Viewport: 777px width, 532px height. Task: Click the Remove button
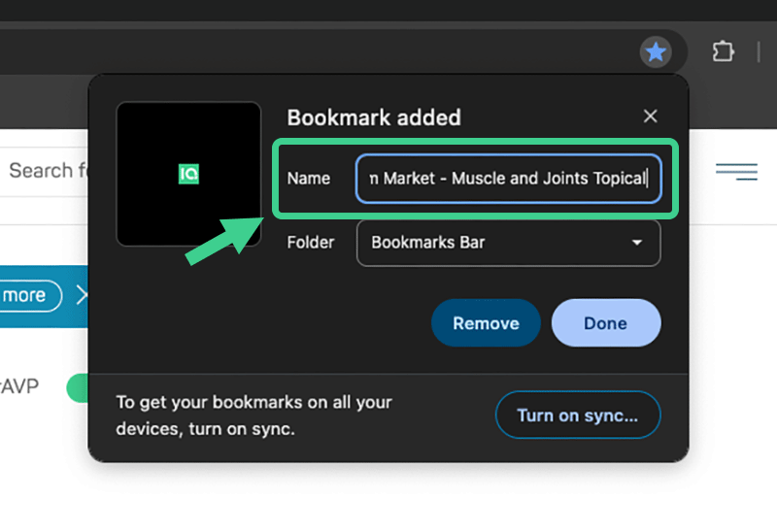click(x=486, y=323)
